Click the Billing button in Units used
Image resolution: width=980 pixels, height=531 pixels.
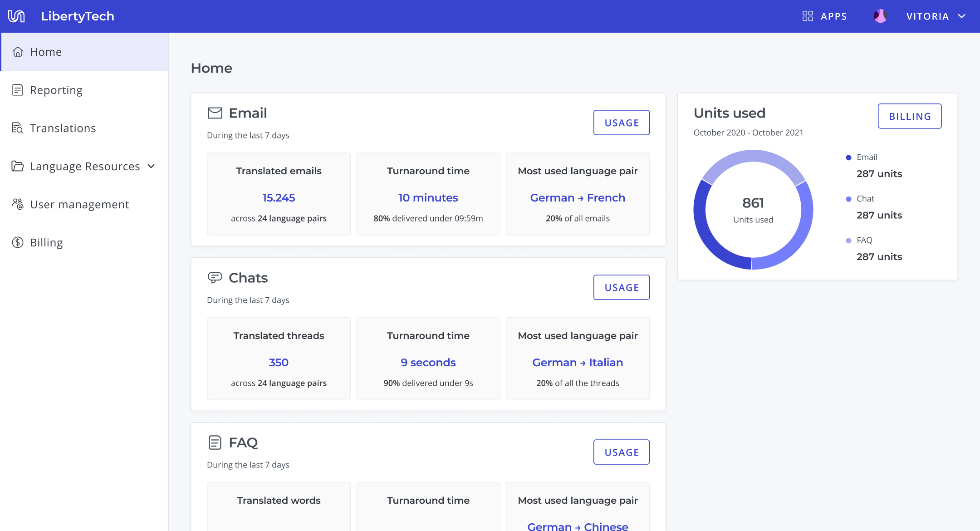tap(910, 116)
